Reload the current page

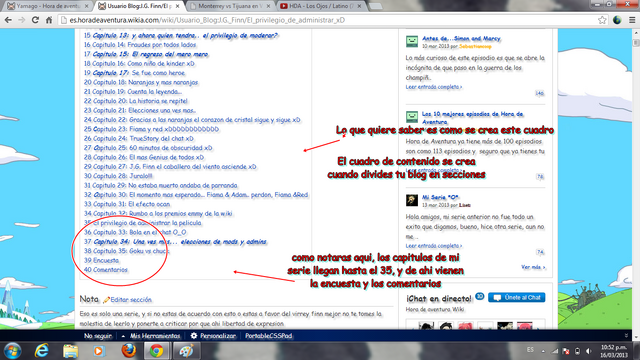tap(36, 20)
